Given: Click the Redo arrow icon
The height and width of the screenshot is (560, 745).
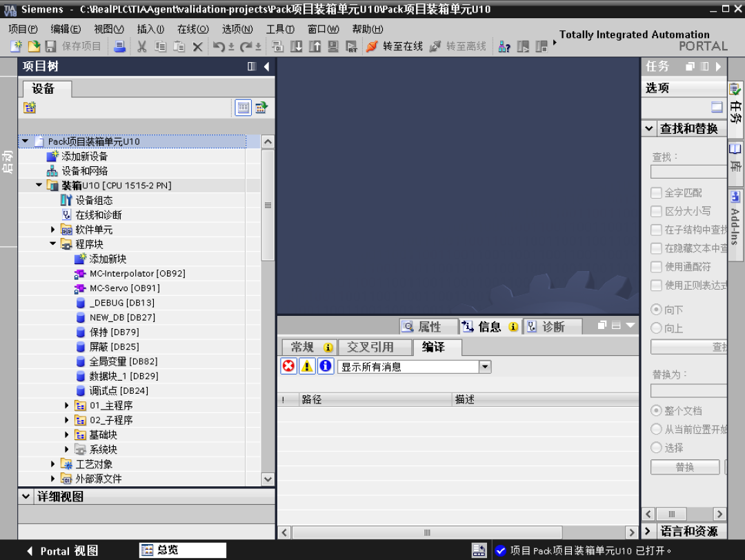Looking at the screenshot, I should click(x=246, y=46).
